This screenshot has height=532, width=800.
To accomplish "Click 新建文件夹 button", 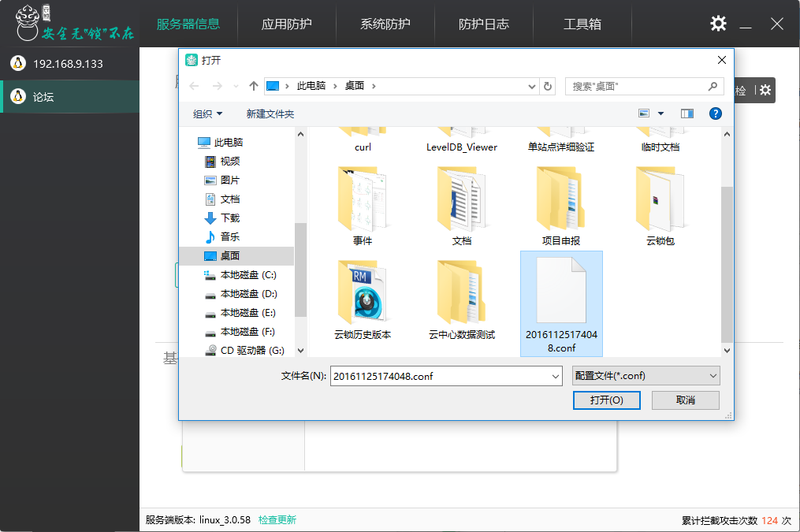I will [270, 113].
